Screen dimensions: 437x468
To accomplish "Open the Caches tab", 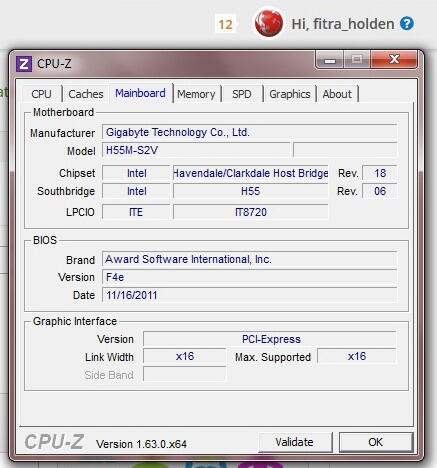I will 86,94.
